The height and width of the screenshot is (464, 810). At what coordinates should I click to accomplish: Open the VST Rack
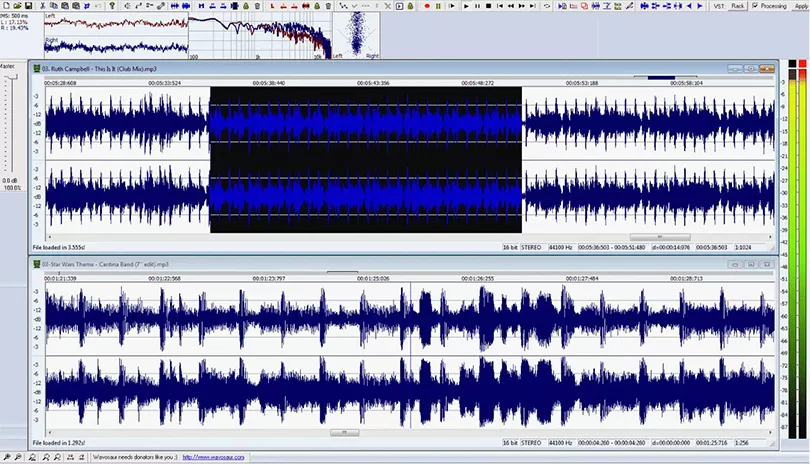(x=737, y=6)
